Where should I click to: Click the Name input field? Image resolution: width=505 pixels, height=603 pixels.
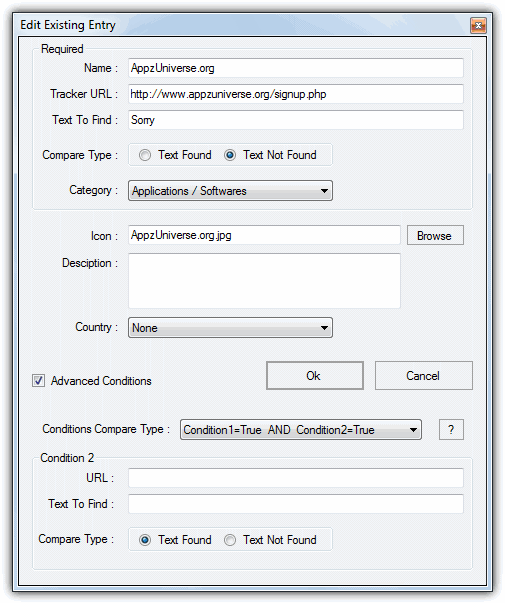[295, 68]
